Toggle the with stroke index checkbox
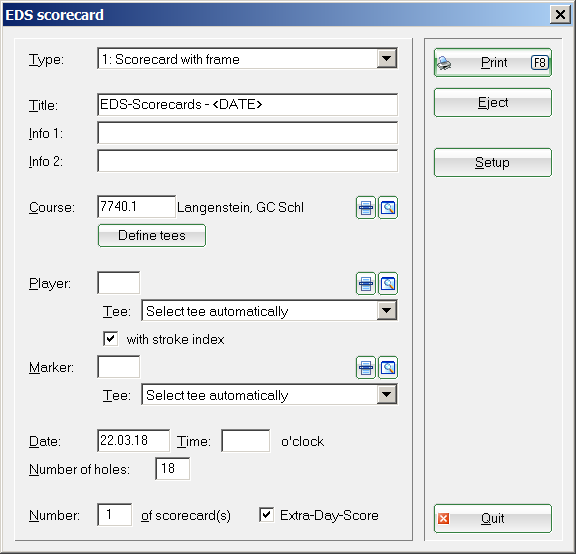The image size is (576, 554). 111,339
